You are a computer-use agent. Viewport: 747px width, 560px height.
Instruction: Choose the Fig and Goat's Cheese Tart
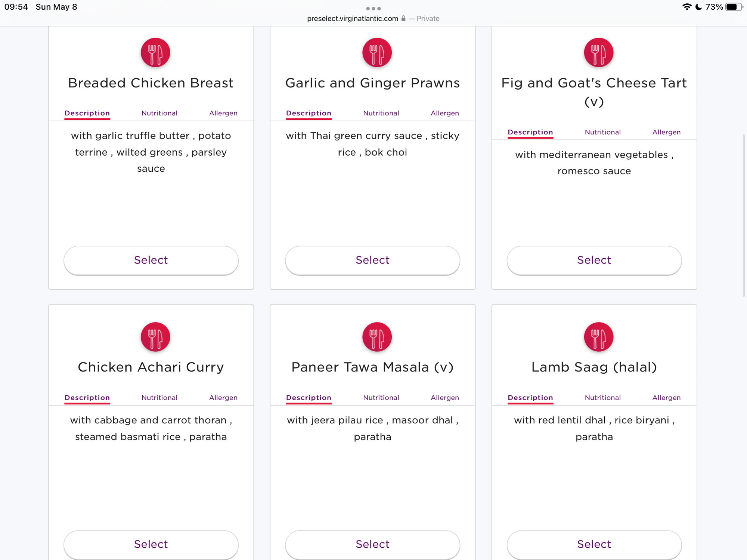594,260
